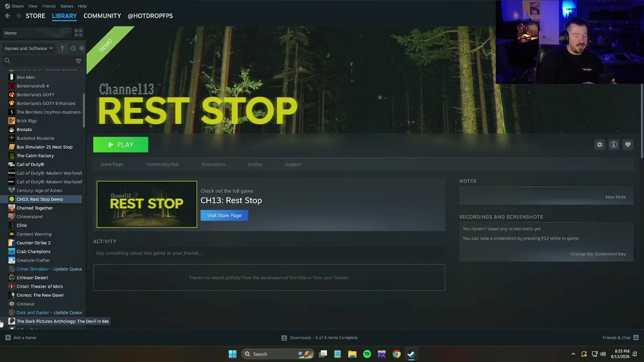Click the activity status input field
Screen dimensions: 644x362
click(x=269, y=253)
